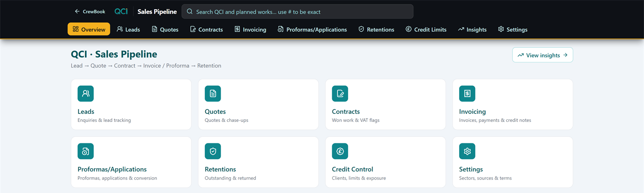
Task: Click the Insights trend icon in navbar
Action: pos(461,29)
